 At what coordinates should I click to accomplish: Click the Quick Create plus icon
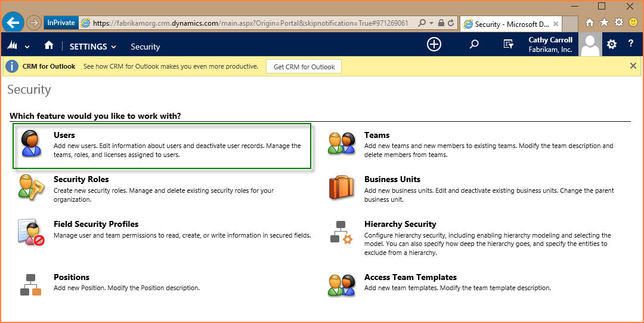434,44
